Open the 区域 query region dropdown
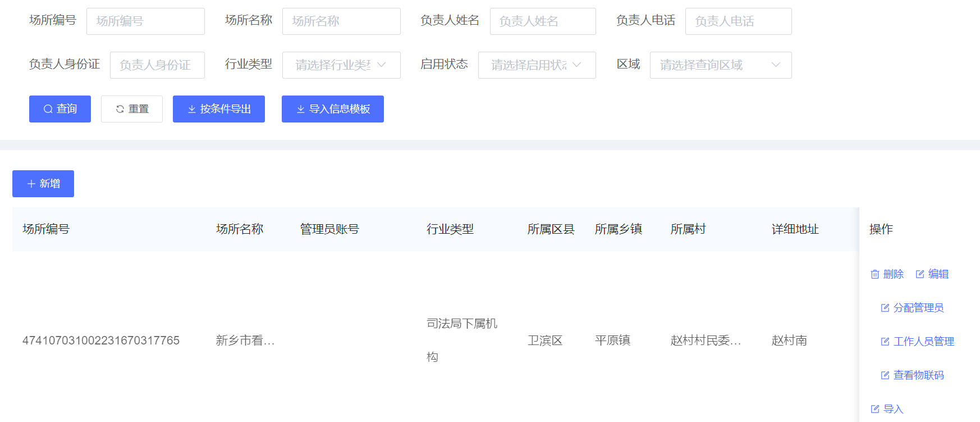 720,65
